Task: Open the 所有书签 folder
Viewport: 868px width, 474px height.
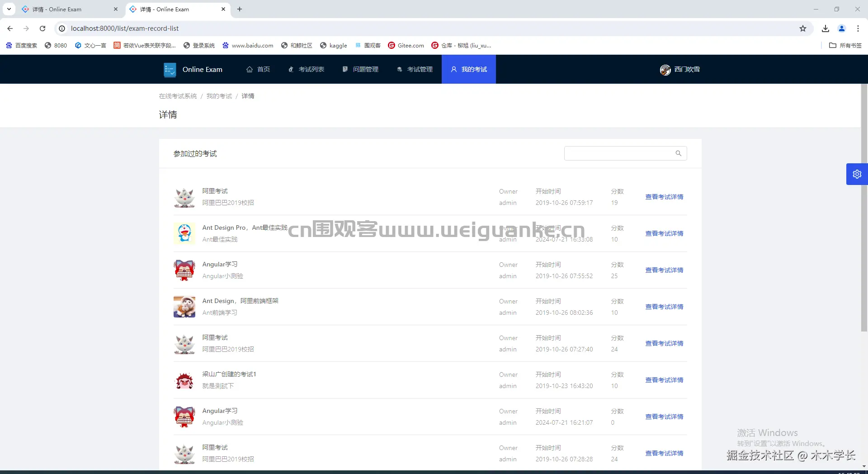Action: click(845, 45)
